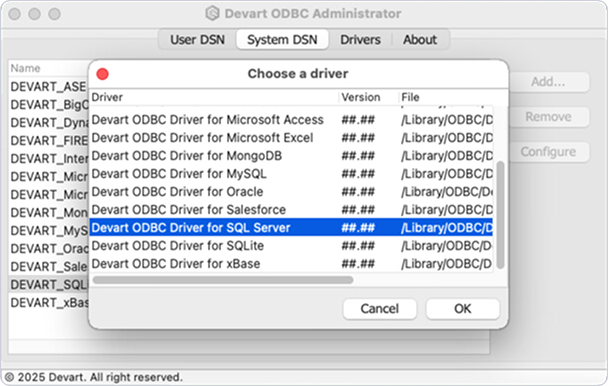608x386 pixels.
Task: Click the Remove button in main window
Action: click(548, 117)
